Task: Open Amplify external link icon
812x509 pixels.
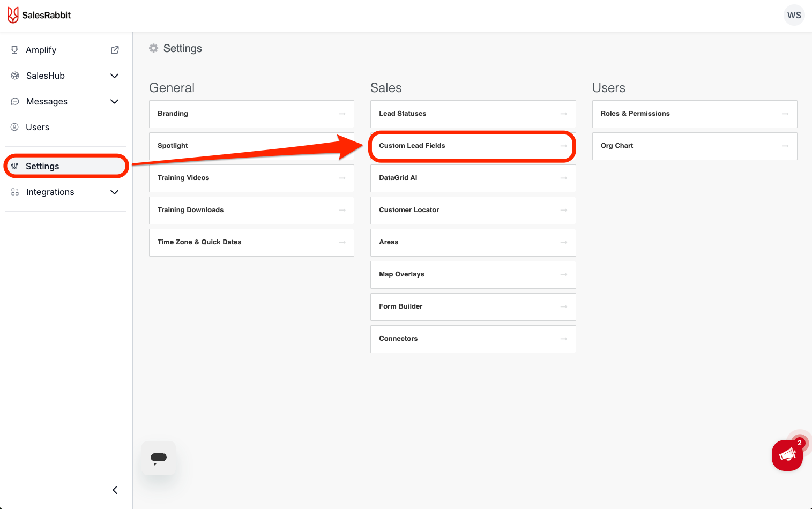Action: (115, 50)
